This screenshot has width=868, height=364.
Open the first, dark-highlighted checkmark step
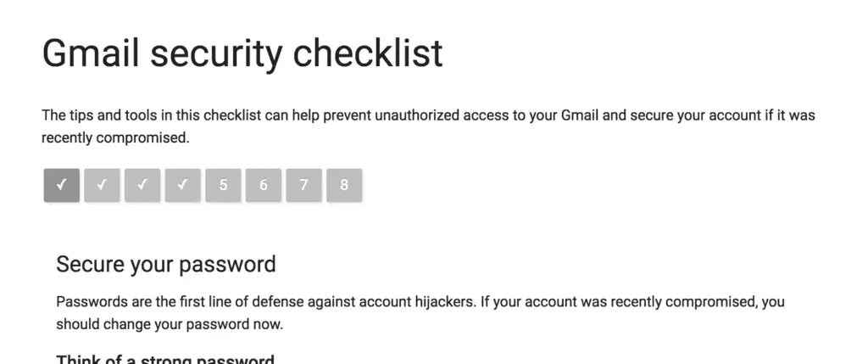point(62,185)
